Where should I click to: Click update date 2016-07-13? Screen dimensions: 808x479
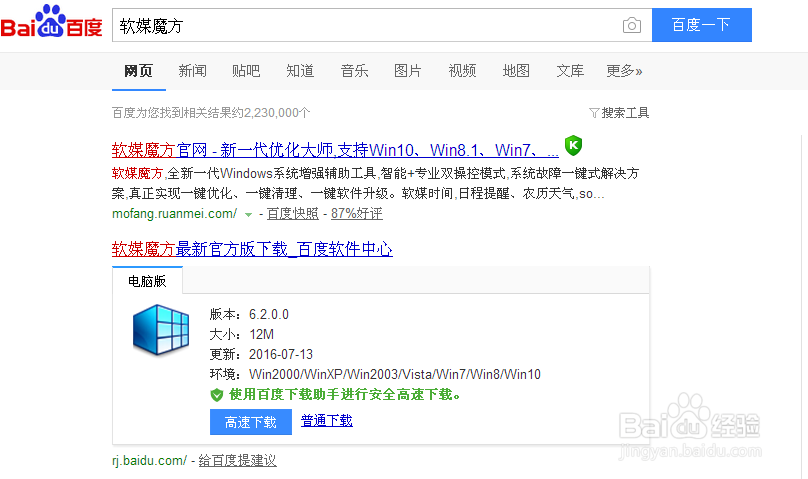[281, 354]
